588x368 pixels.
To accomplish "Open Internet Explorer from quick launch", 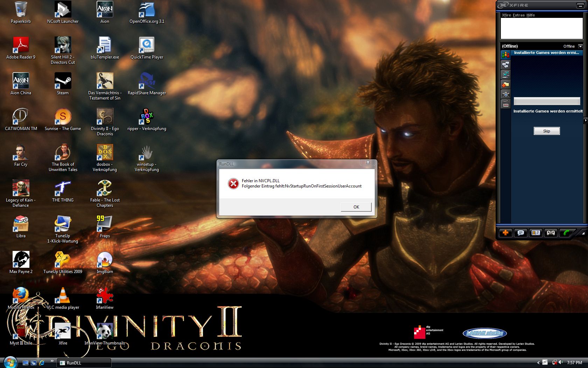I will click(42, 363).
